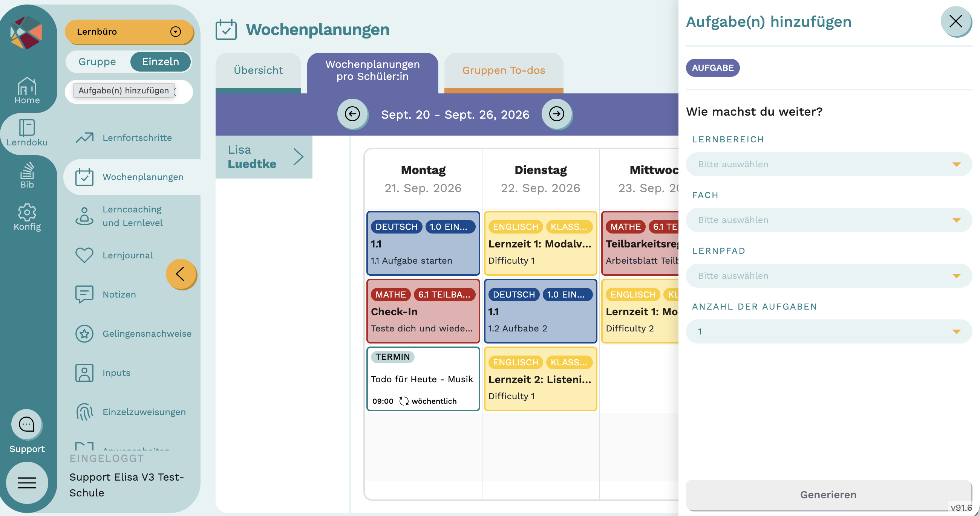Open Monday Deutsch 1.1 Aufgabe starten card

pos(423,243)
